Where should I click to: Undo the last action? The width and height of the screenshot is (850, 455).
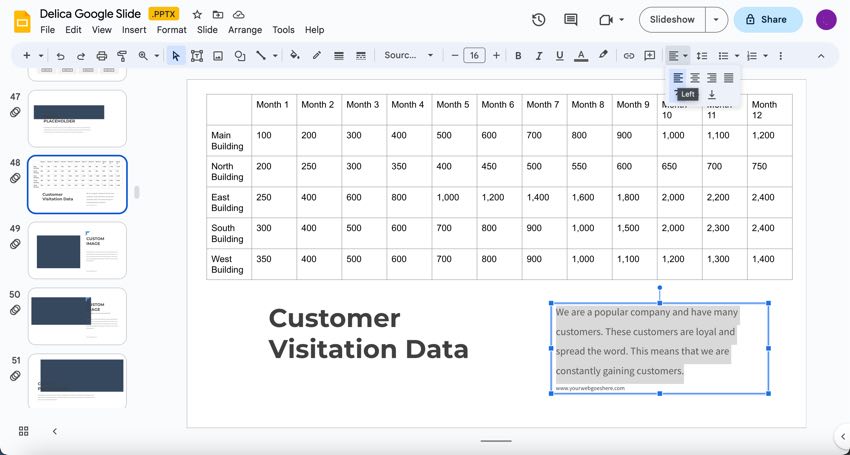[x=60, y=56]
